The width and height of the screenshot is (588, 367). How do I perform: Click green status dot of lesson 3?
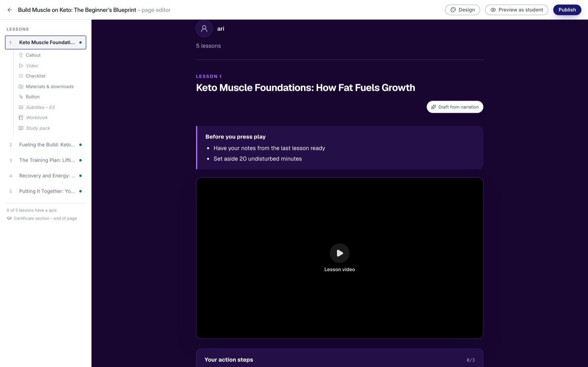coord(80,160)
